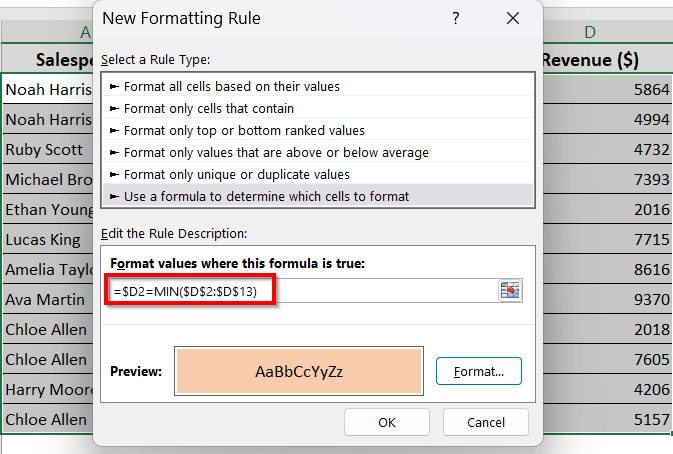Click the AaBbCcYyZz preview box
Screen dimensions: 673x454
(x=299, y=371)
